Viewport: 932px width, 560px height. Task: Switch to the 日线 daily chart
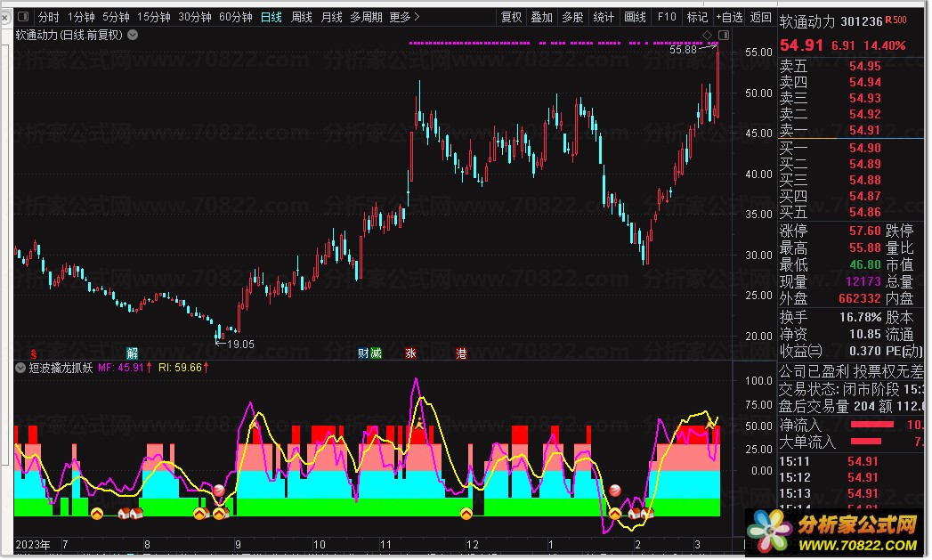[271, 17]
